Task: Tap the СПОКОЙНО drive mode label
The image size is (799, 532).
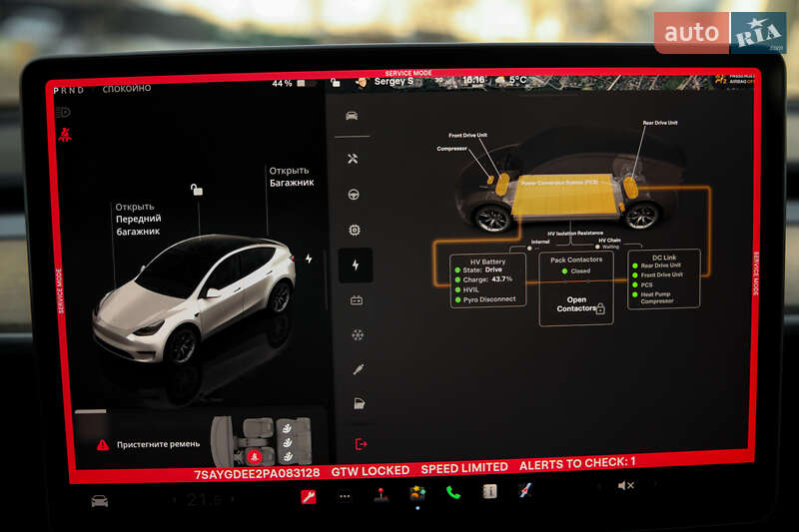Action: pyautogui.click(x=127, y=89)
